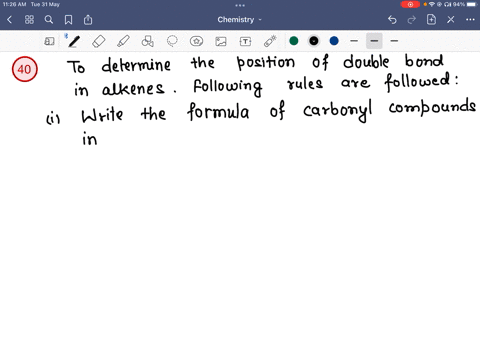
Task: Open the share and export menu
Action: 88,20
